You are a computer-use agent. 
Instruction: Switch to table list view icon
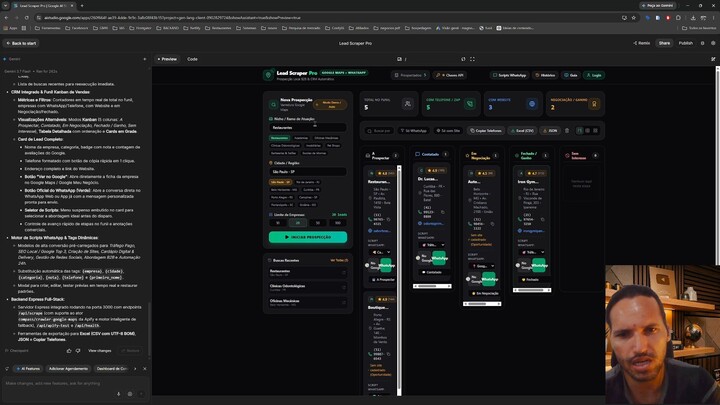click(x=587, y=130)
